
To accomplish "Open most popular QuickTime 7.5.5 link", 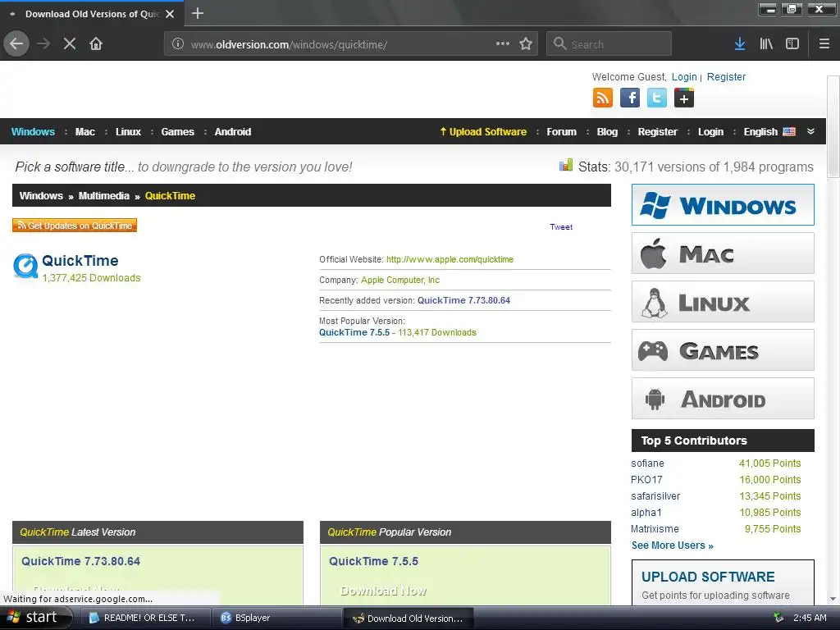I will pos(354,332).
